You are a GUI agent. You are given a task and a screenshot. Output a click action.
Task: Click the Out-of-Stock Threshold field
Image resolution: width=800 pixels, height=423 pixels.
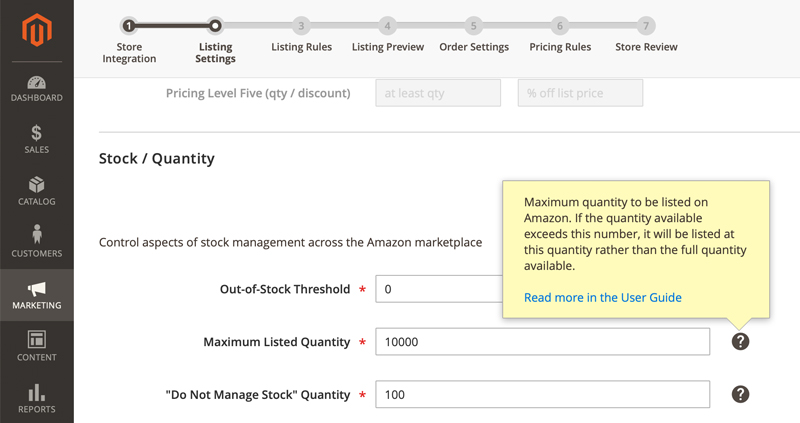click(x=439, y=289)
